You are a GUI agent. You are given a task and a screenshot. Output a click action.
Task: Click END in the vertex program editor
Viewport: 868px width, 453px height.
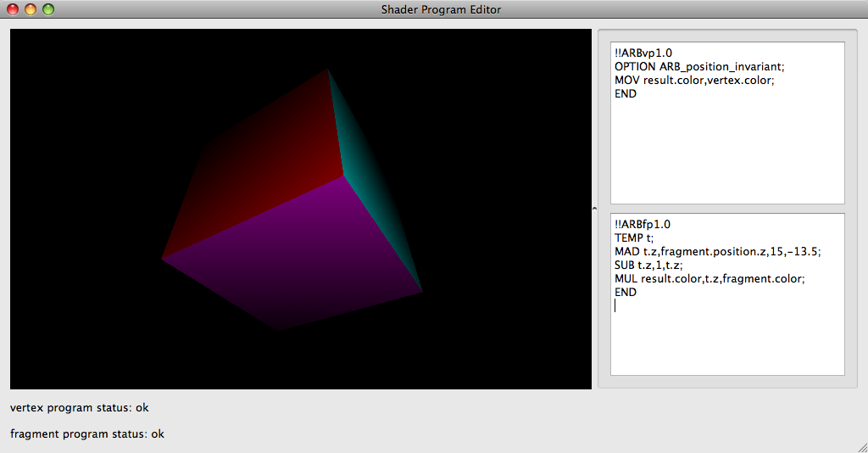coord(626,94)
